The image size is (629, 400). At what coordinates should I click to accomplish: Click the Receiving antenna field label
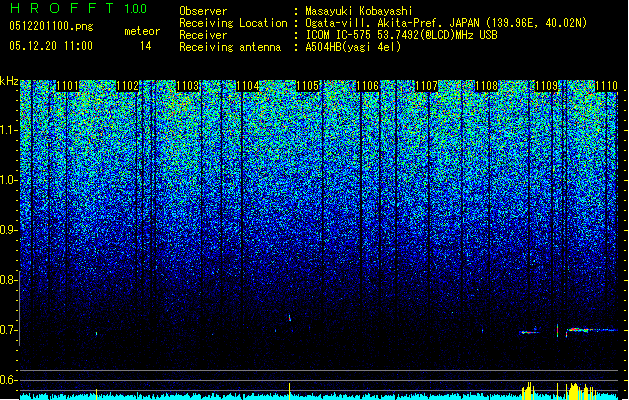pos(230,47)
